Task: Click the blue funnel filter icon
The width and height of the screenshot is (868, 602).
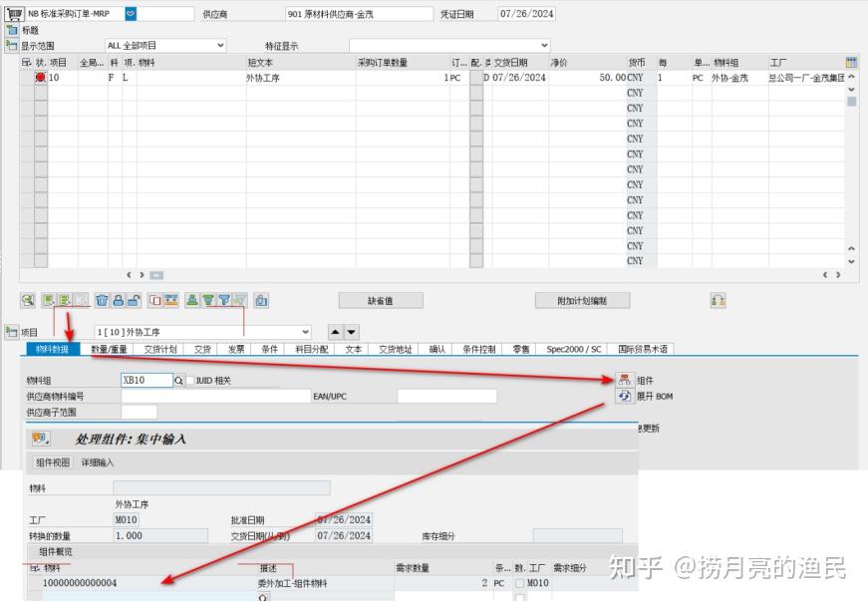Action: tap(224, 300)
